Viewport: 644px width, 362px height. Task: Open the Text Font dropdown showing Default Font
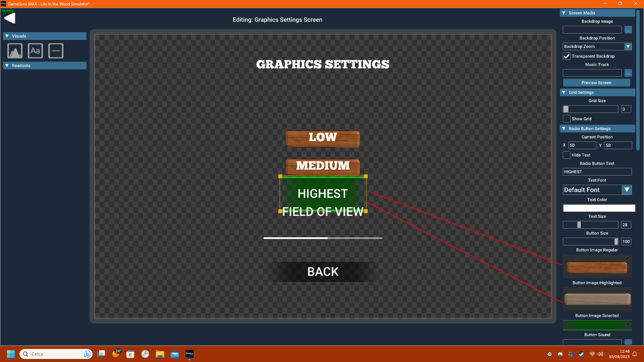pyautogui.click(x=627, y=190)
